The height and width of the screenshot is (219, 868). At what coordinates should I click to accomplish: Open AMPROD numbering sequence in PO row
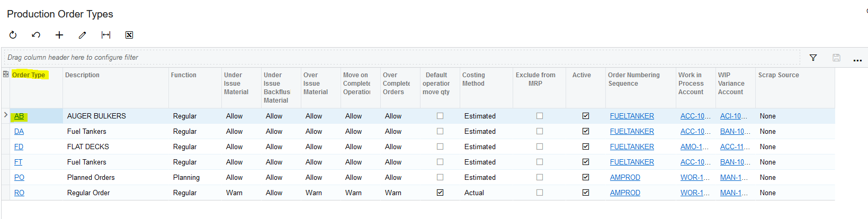pyautogui.click(x=625, y=177)
